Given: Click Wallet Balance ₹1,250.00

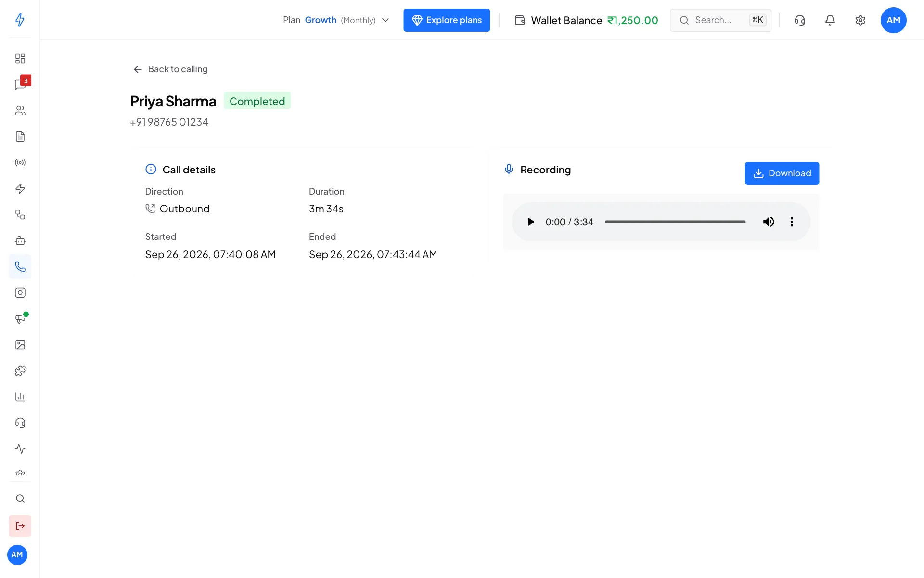Looking at the screenshot, I should (x=586, y=20).
